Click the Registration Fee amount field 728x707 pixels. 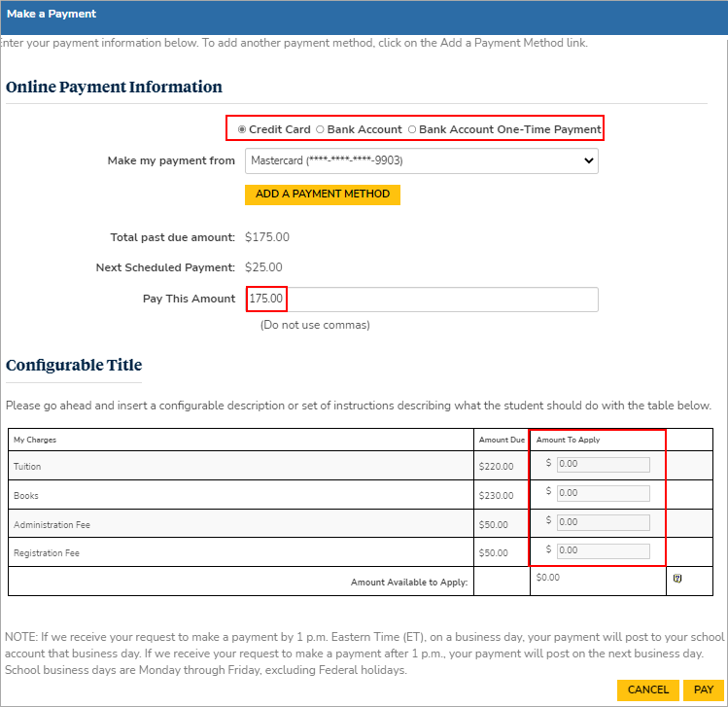pyautogui.click(x=603, y=550)
